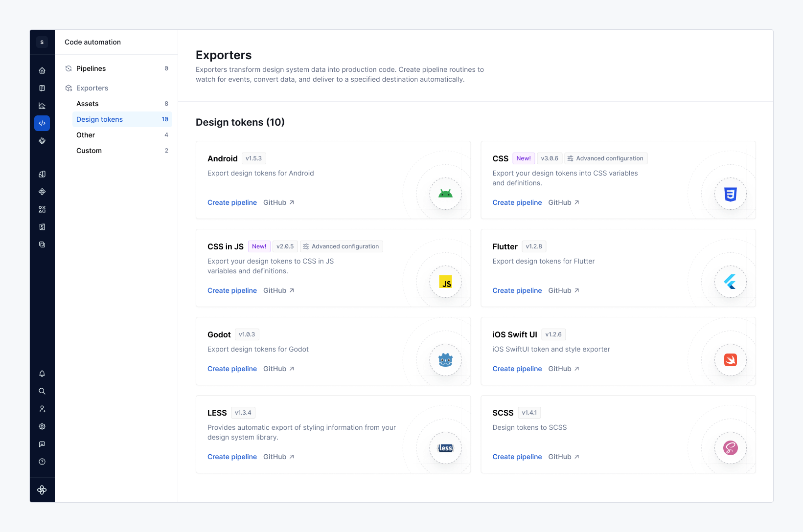The image size is (803, 532).
Task: Click the Android robot icon
Action: click(x=445, y=194)
